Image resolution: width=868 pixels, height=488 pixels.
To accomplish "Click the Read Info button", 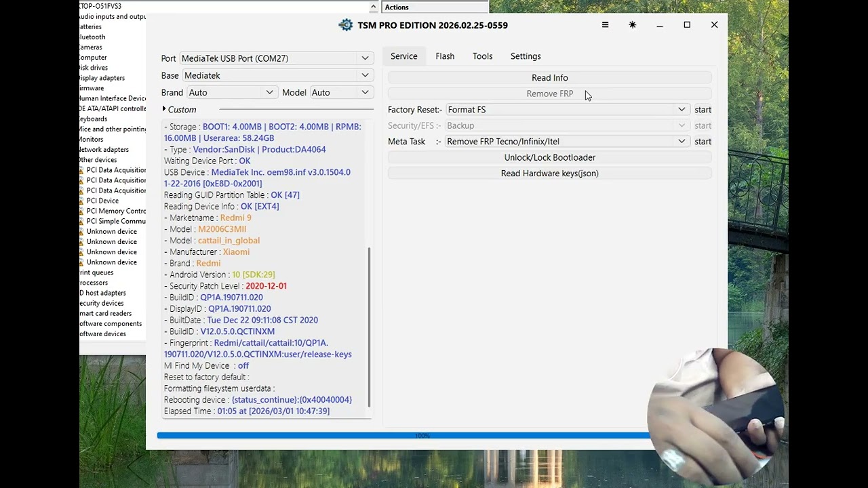I will pos(550,78).
